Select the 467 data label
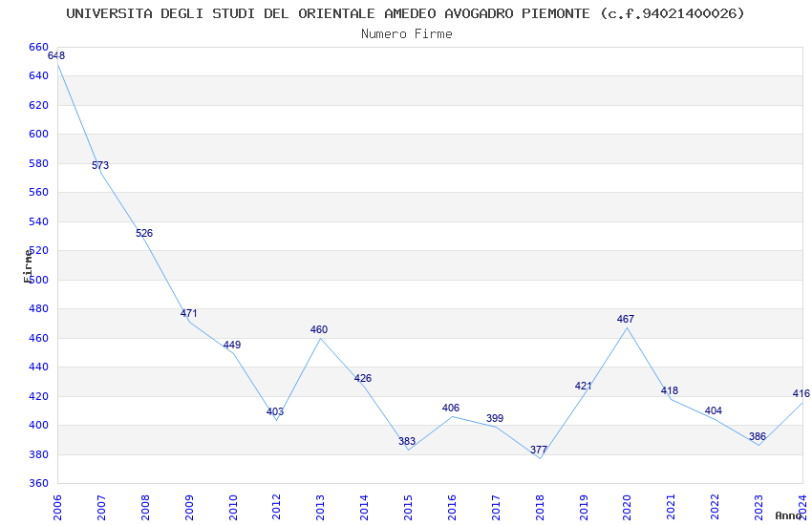Viewport: 812px width, 525px height. point(626,319)
